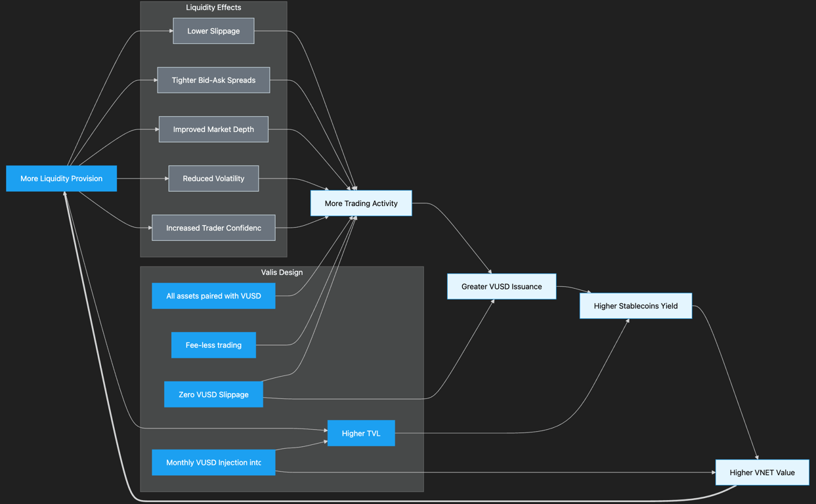Select the "Lower Slippage" box
The image size is (816, 504).
213,30
